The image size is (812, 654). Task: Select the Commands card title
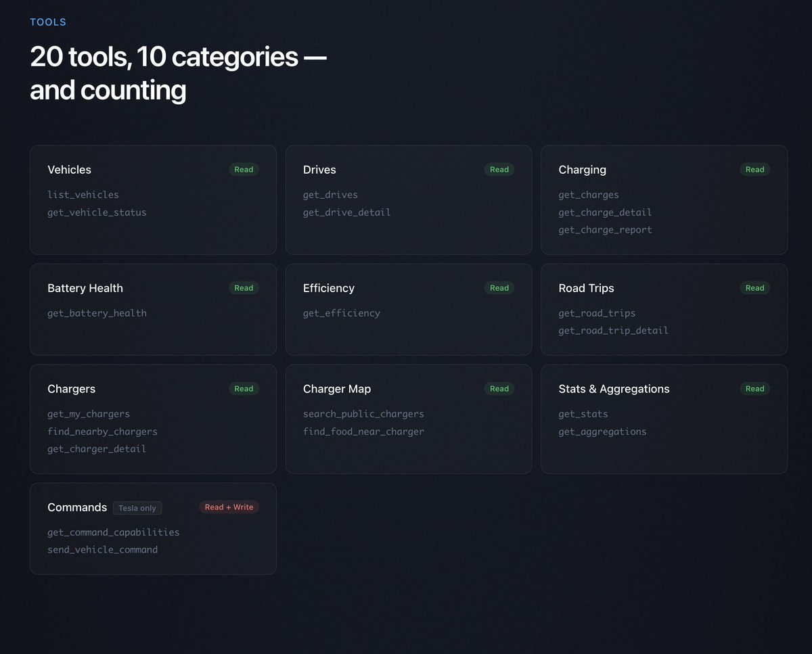coord(77,507)
